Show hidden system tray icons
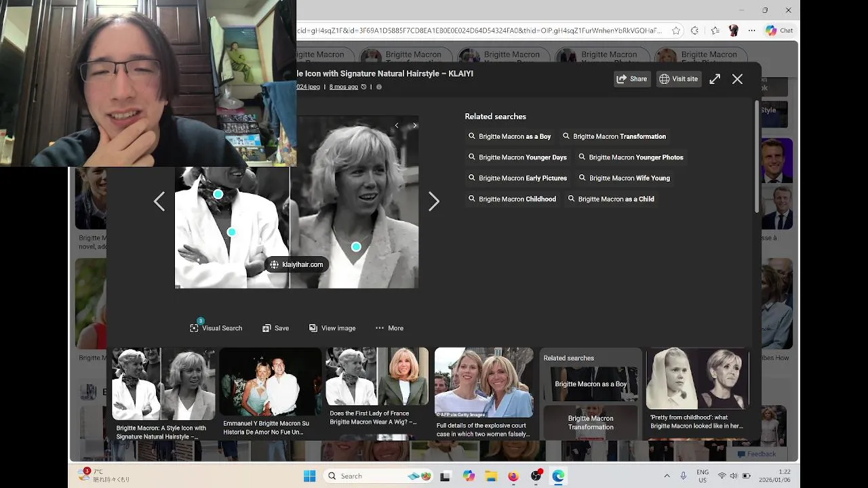Screen dimensions: 868x488 click(x=667, y=476)
